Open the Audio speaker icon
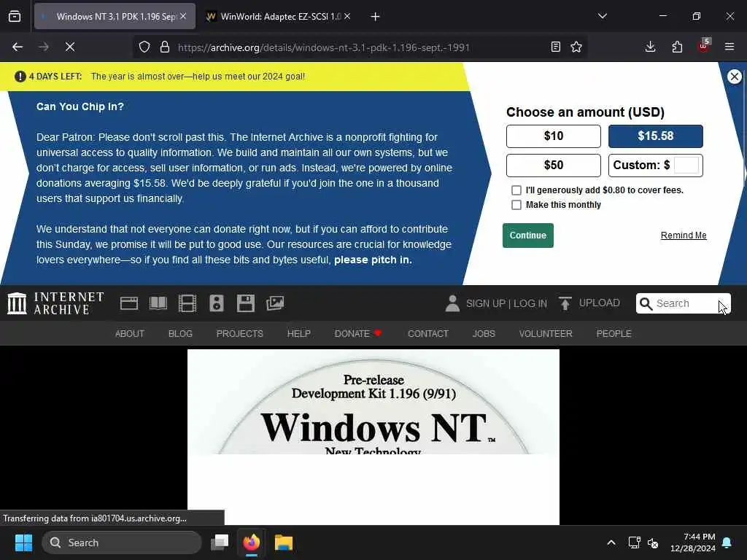 click(x=216, y=303)
